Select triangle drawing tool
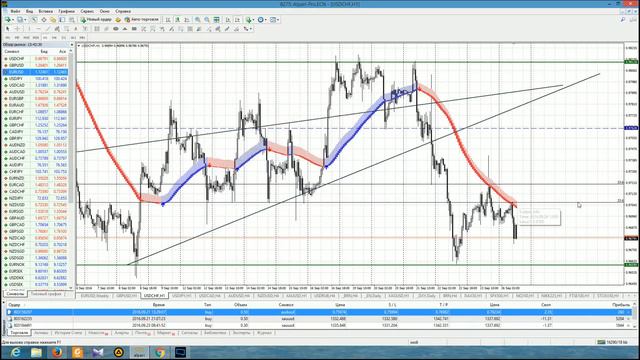 tap(125, 29)
